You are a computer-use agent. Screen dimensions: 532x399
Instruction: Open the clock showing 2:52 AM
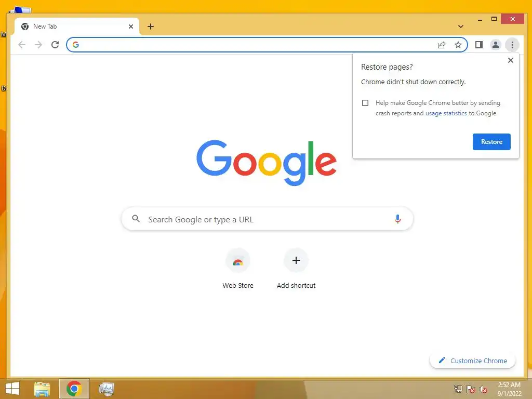[509, 389]
